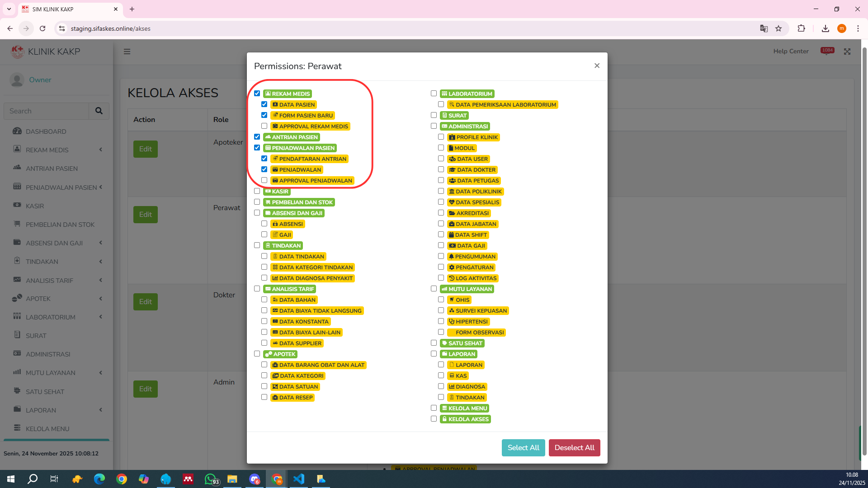Viewport: 868px width, 488px height.
Task: Check the KASIR permission checkbox
Action: coord(257,191)
